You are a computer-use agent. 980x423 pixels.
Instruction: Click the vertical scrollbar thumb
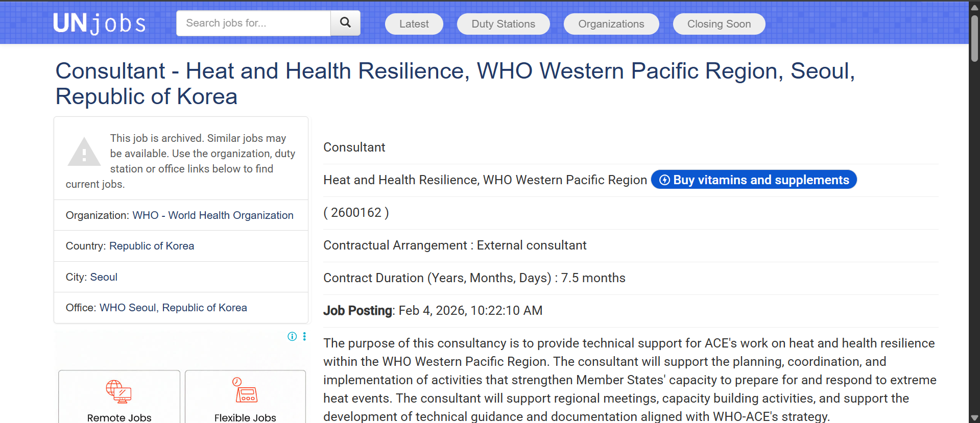point(974,38)
